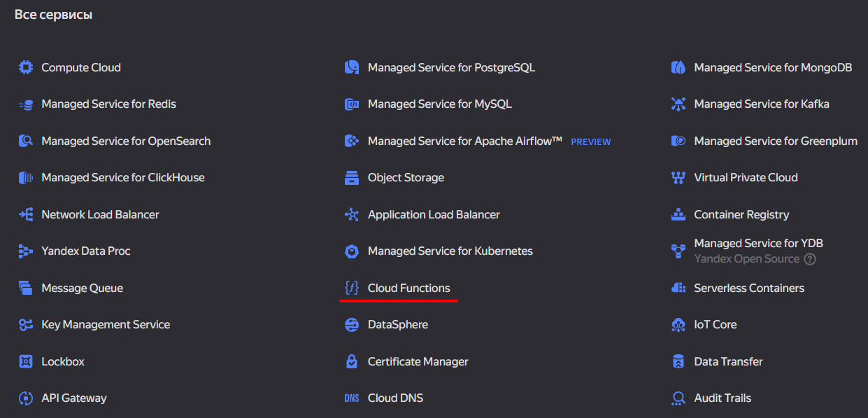The width and height of the screenshot is (868, 418).
Task: Click the PostgreSQL service icon
Action: tap(352, 67)
